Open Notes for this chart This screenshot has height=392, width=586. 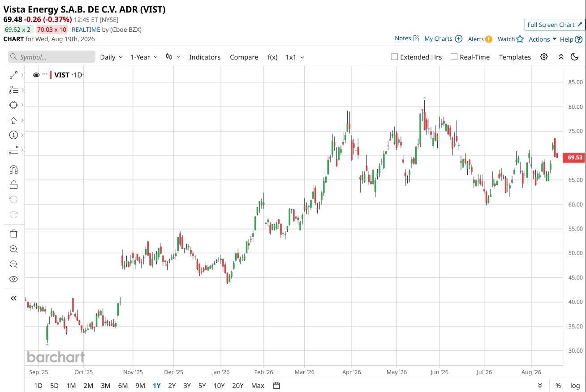(x=407, y=38)
